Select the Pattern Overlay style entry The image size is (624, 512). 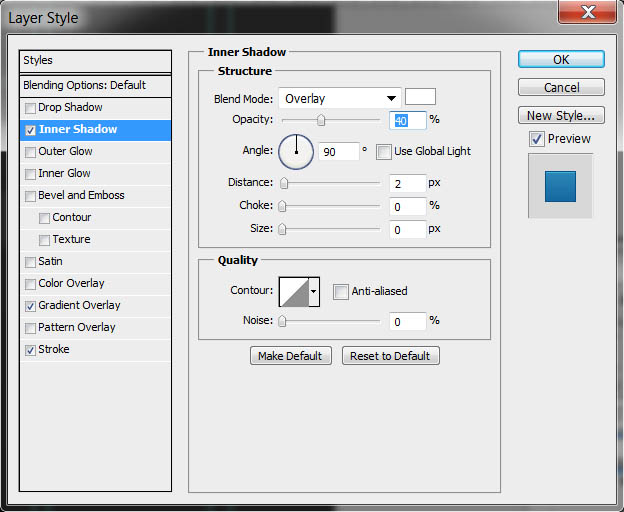(x=77, y=327)
